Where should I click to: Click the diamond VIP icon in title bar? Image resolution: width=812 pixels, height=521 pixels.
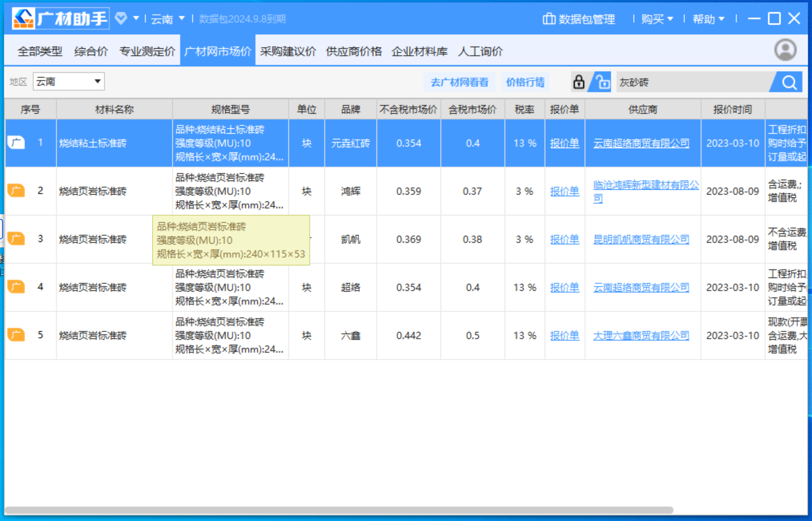tap(121, 19)
